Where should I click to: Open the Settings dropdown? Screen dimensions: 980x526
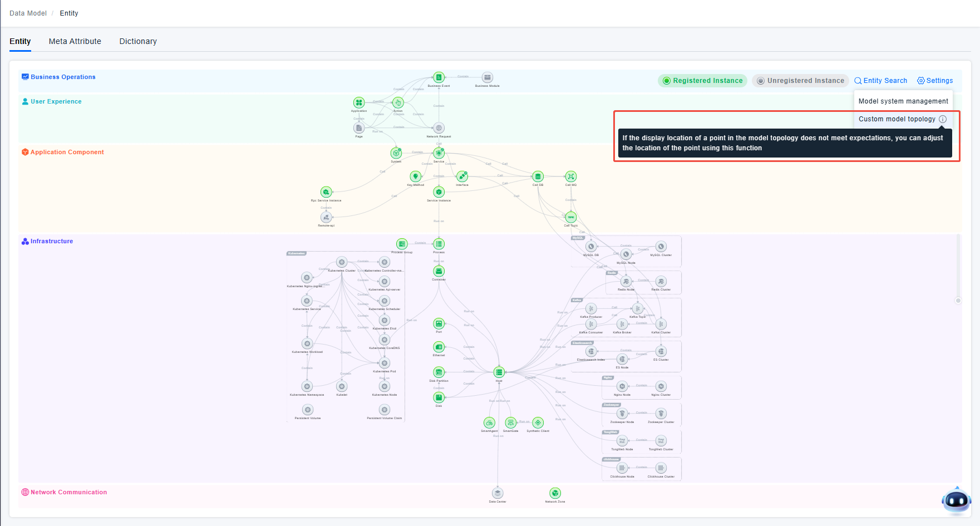click(x=935, y=81)
